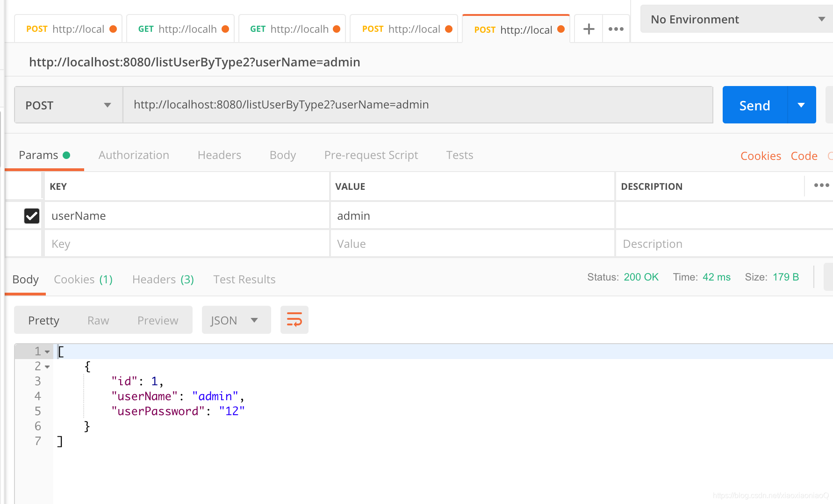Collapse the JSON object at line 2

(x=47, y=367)
